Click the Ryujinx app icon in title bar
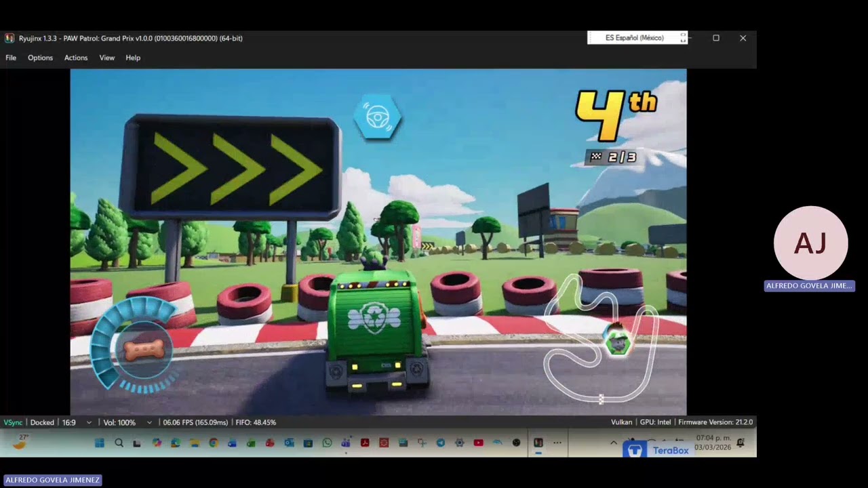The height and width of the screenshot is (488, 868). coord(9,38)
